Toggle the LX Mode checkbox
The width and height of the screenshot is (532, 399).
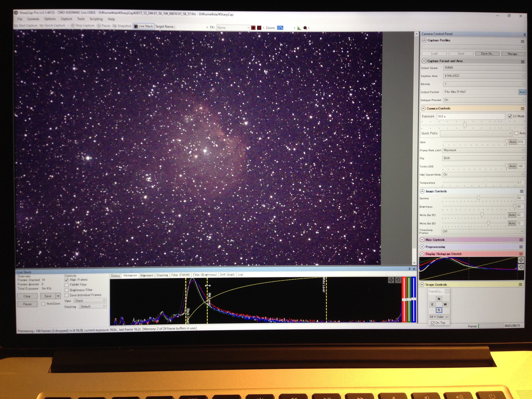[510, 116]
